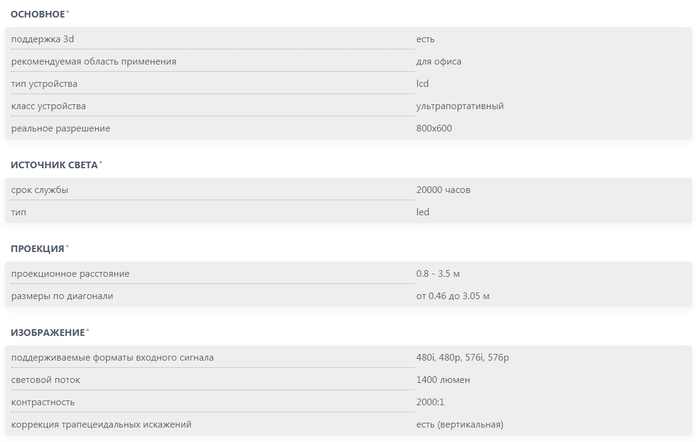Click the световой поток row label
This screenshot has height=442, width=700.
47,380
